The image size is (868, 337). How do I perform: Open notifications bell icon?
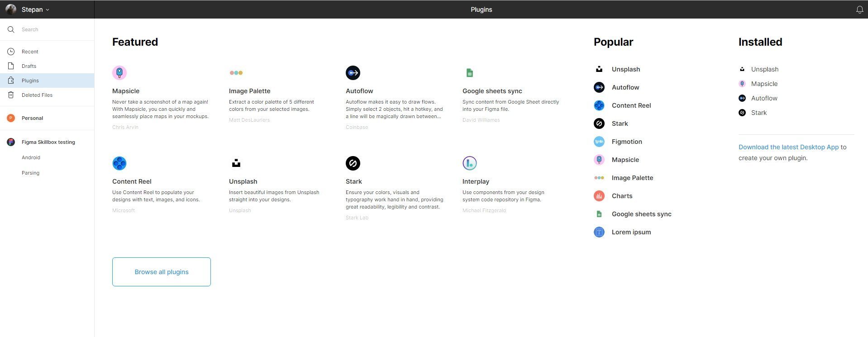coord(859,9)
